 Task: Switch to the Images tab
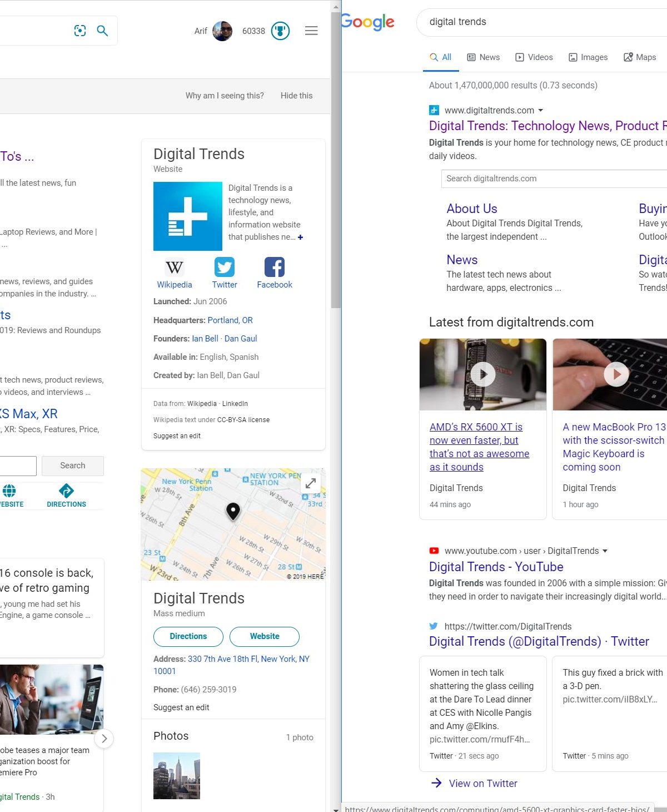coord(588,57)
